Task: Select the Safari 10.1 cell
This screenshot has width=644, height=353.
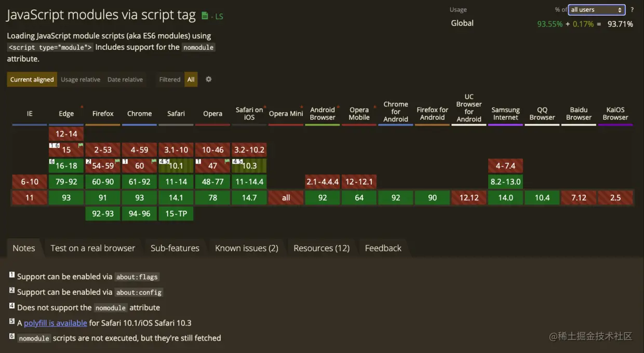Action: pos(176,166)
